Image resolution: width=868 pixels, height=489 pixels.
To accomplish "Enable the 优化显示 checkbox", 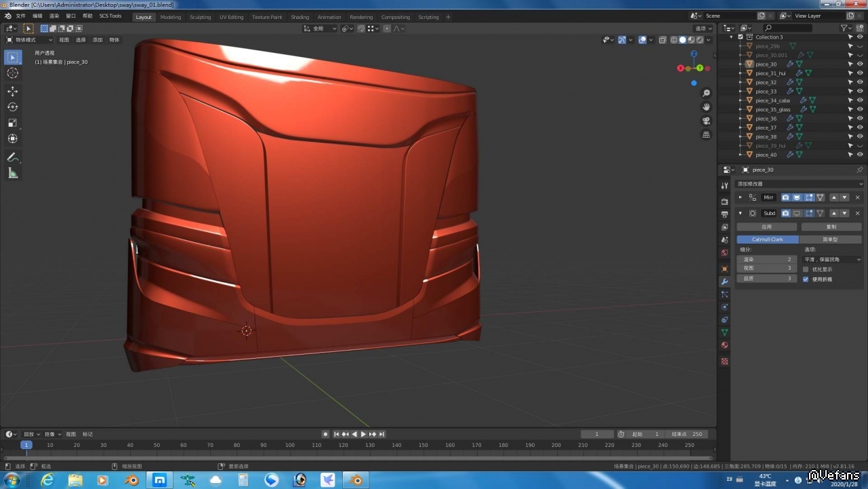I will [x=806, y=269].
